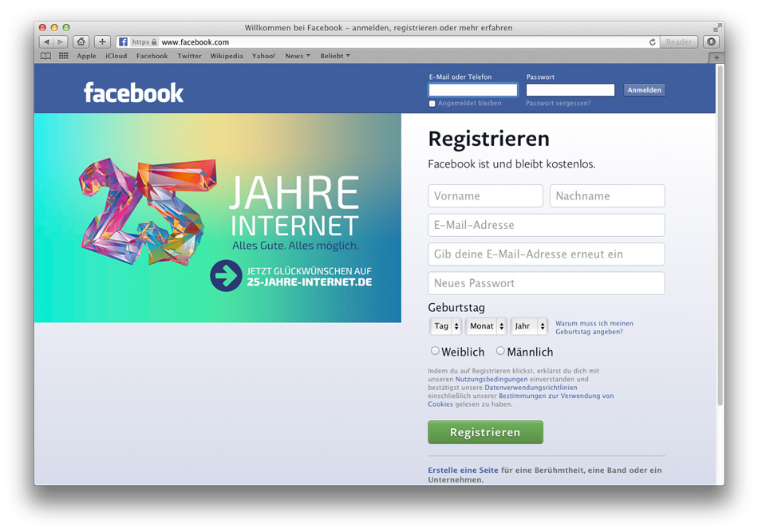Click the green Registrieren button
Viewport: 758px width, 532px height.
coord(485,432)
